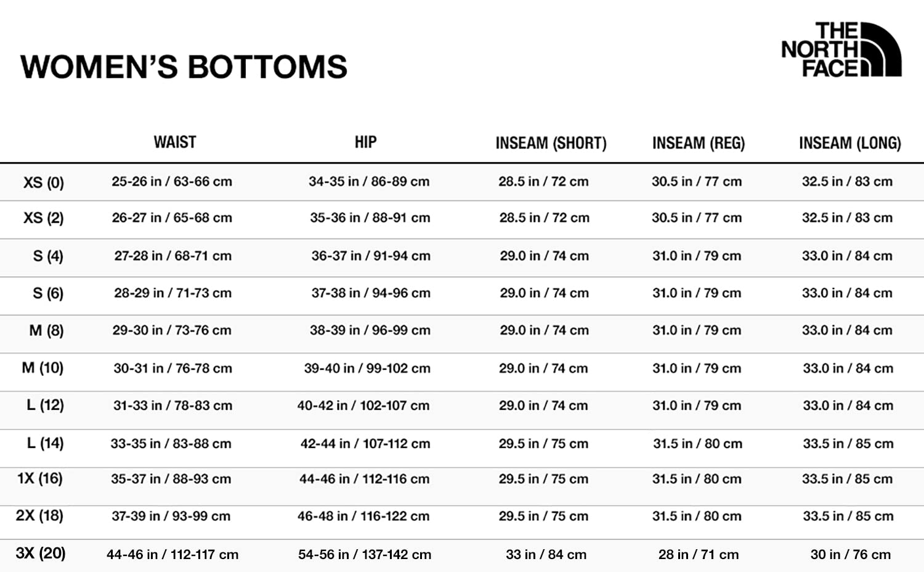
Task: Select the XS (0) size row label
Action: (x=44, y=182)
